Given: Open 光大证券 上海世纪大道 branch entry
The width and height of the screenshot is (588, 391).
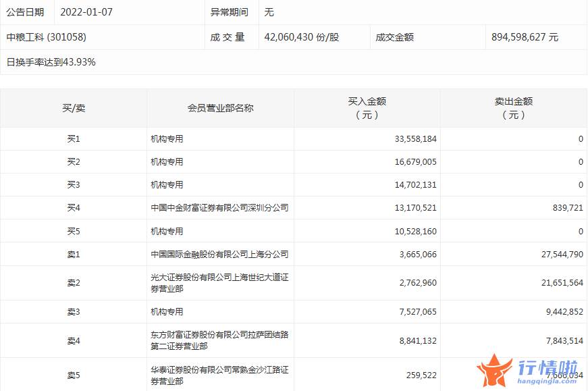Looking at the screenshot, I should click(x=219, y=283).
